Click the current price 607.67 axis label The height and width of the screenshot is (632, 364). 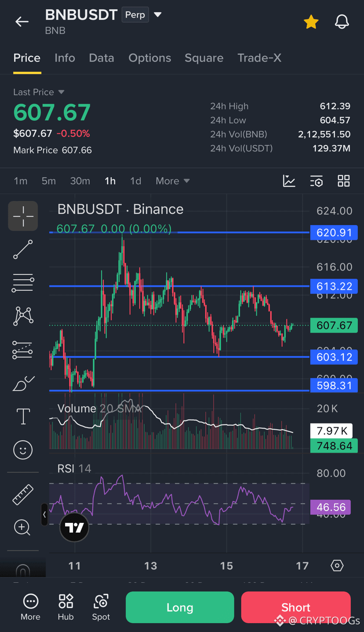click(x=334, y=325)
